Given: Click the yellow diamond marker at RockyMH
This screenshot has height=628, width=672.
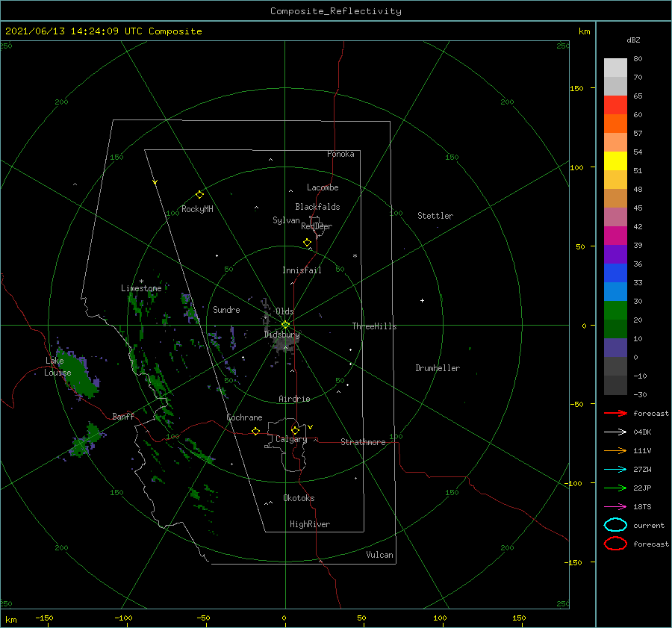Looking at the screenshot, I should tap(199, 195).
